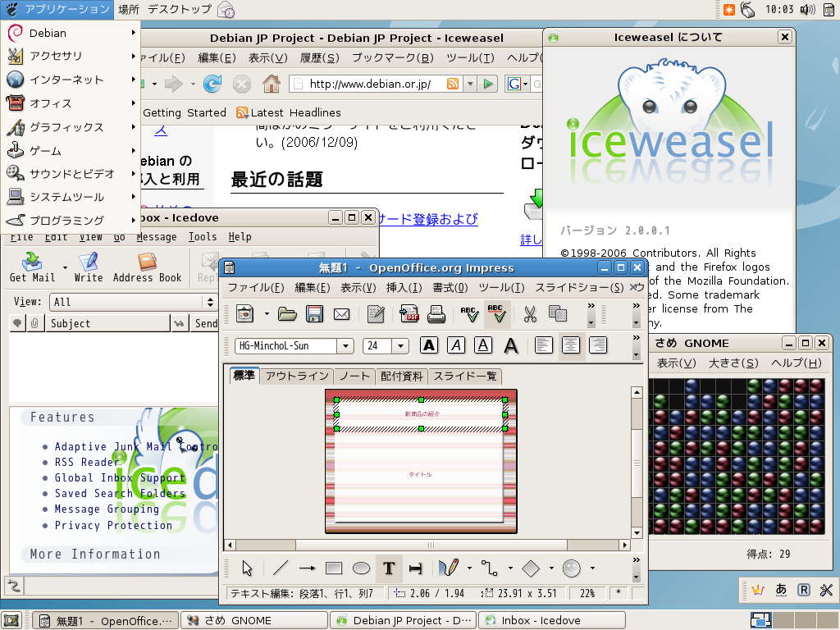Select the Ellipse drawing tool
840x630 pixels.
[x=362, y=568]
